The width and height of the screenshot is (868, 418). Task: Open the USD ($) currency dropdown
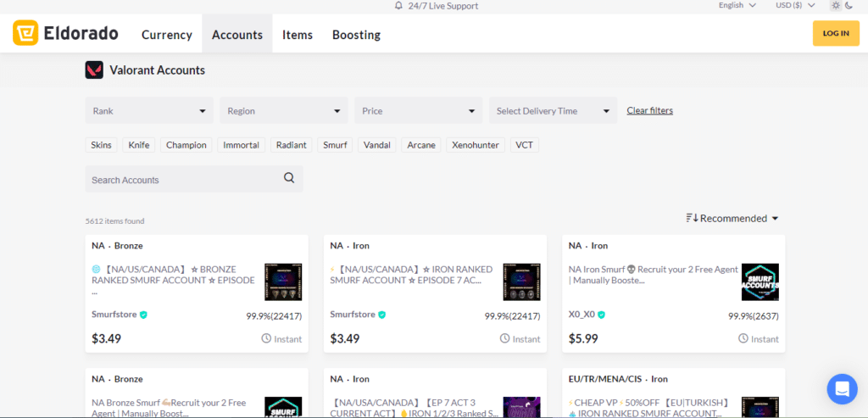tap(795, 6)
